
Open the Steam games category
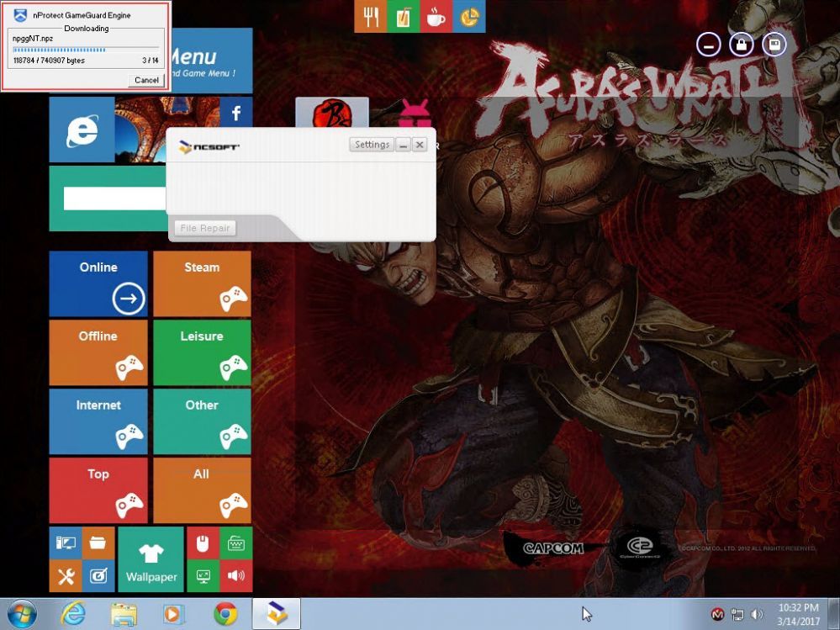[202, 284]
